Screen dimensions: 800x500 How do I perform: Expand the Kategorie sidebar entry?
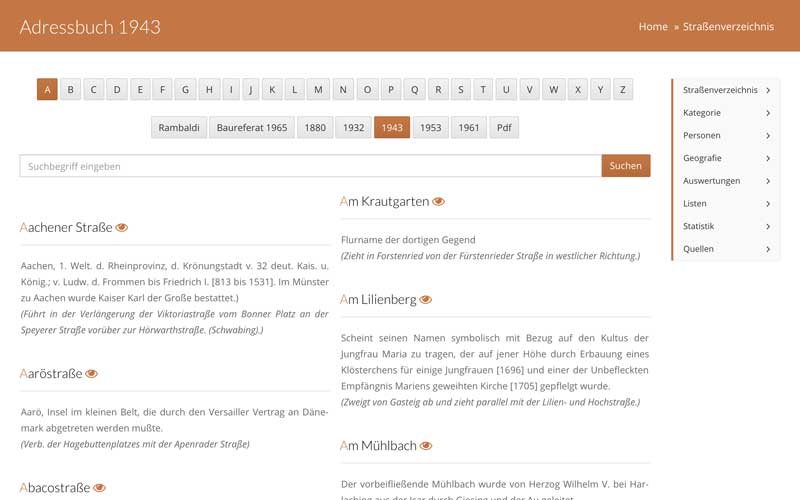click(x=726, y=113)
